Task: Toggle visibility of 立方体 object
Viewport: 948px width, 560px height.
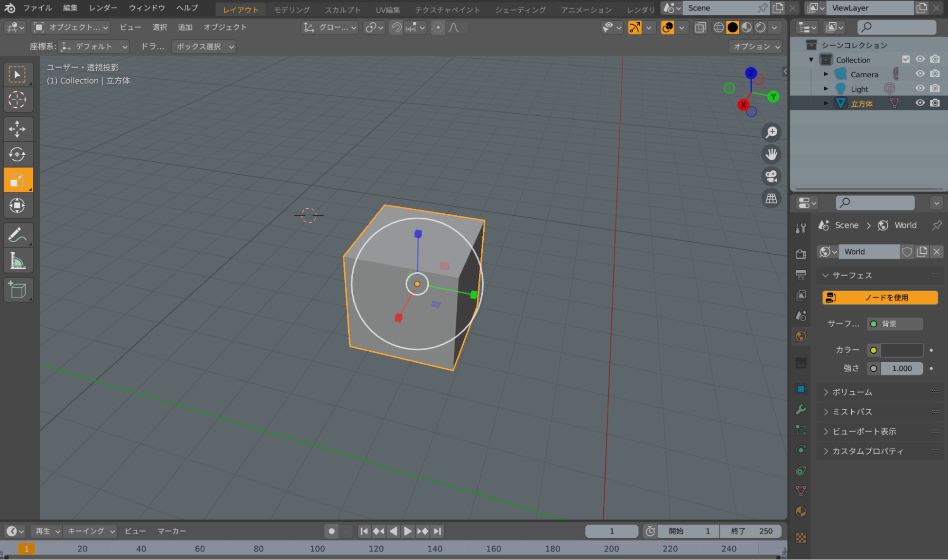Action: [x=919, y=103]
